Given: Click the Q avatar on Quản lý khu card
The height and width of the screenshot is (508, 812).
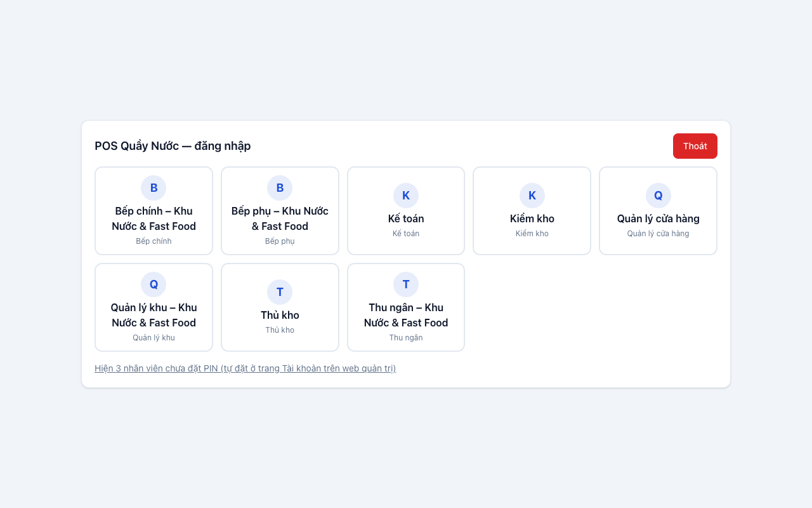Looking at the screenshot, I should (x=154, y=284).
